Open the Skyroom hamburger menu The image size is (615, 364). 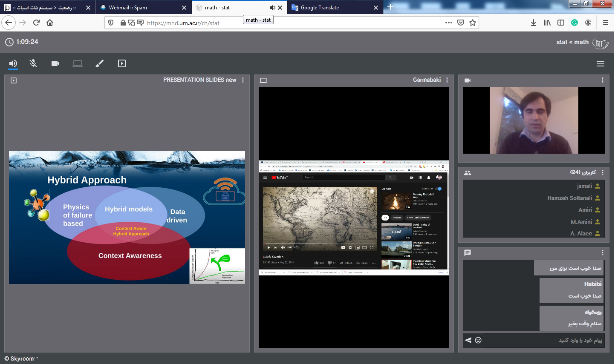click(x=600, y=64)
